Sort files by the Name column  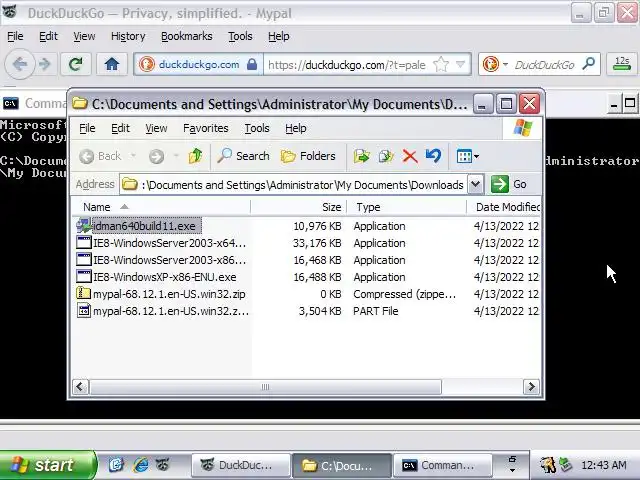click(161, 207)
